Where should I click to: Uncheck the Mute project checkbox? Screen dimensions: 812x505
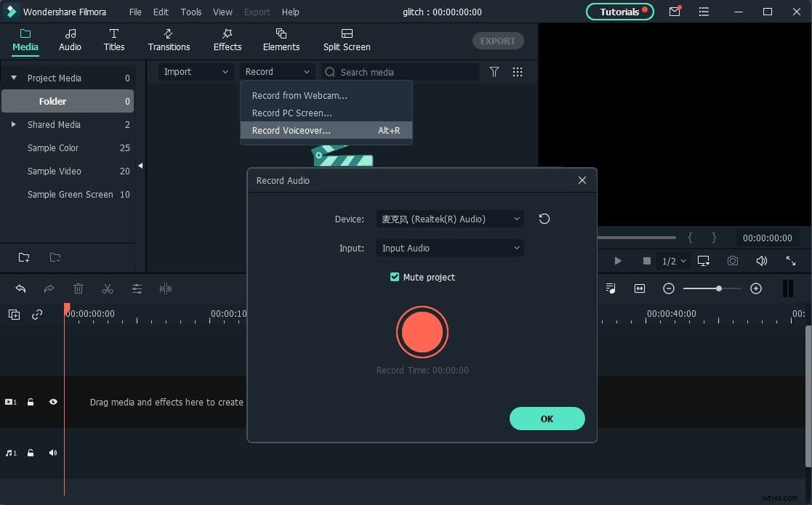tap(394, 277)
